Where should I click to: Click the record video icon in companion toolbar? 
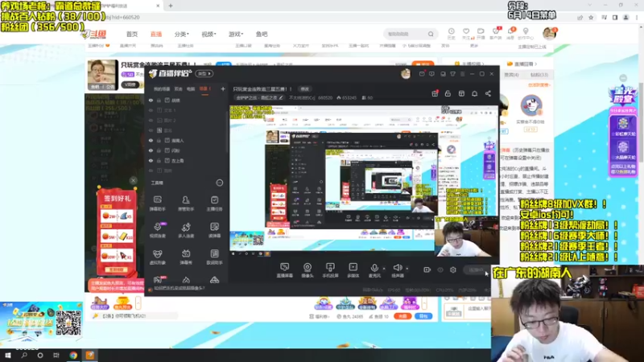click(x=427, y=269)
